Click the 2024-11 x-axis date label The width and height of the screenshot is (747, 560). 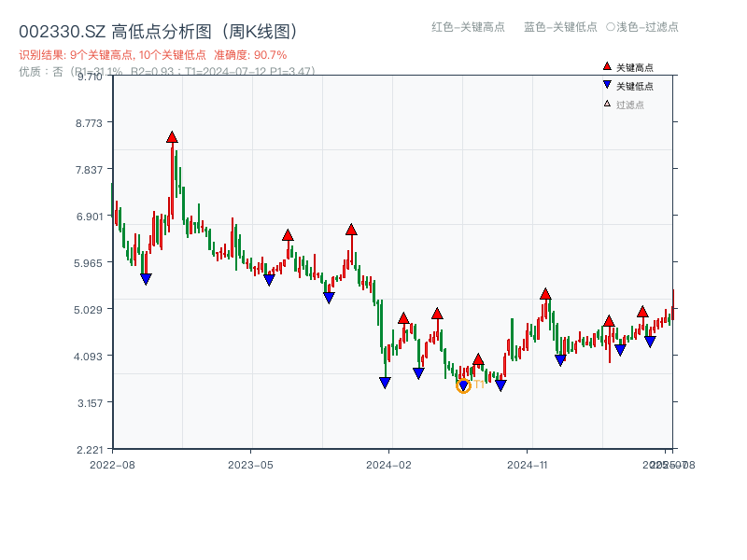(x=527, y=465)
